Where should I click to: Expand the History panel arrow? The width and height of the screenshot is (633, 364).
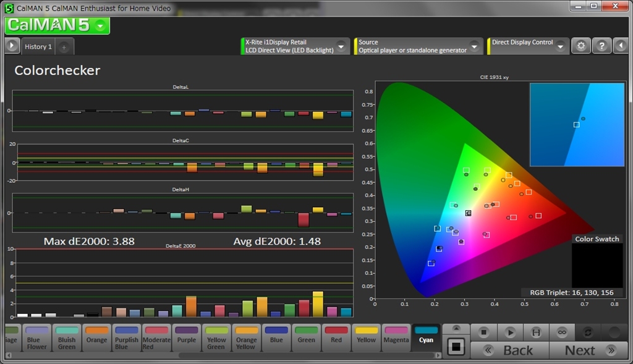coord(12,46)
